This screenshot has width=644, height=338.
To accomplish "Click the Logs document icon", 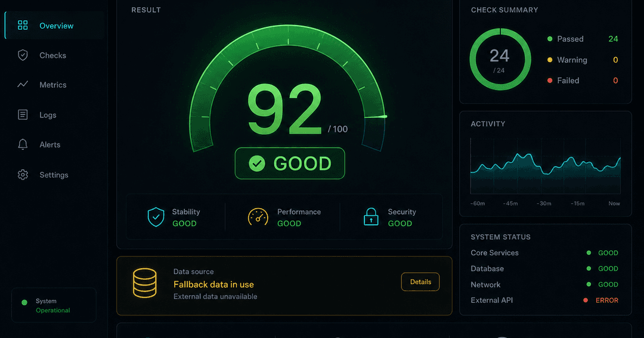I will click(23, 114).
